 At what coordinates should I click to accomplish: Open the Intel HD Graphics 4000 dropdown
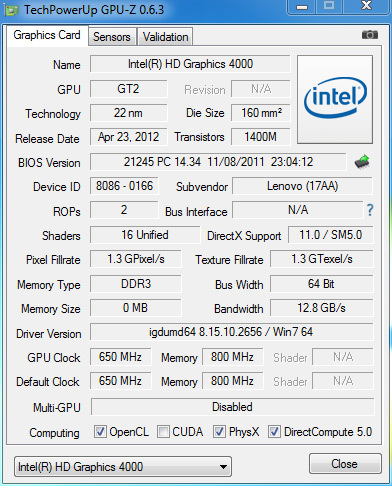tap(123, 466)
